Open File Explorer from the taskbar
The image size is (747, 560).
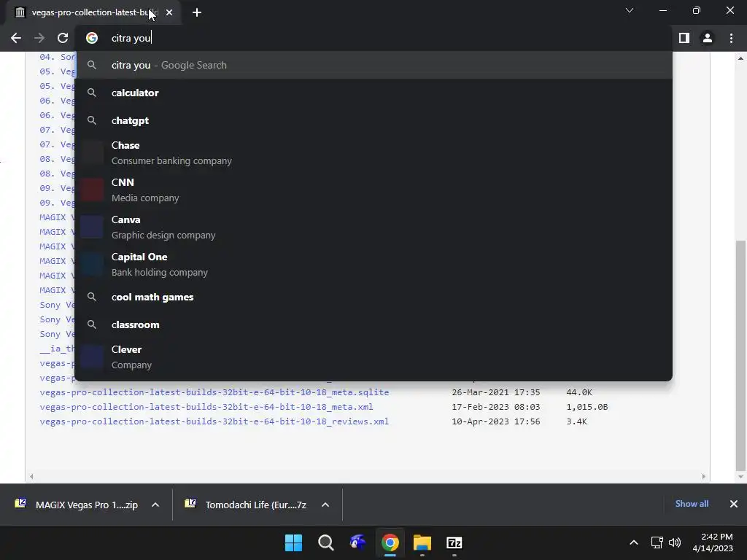click(422, 542)
